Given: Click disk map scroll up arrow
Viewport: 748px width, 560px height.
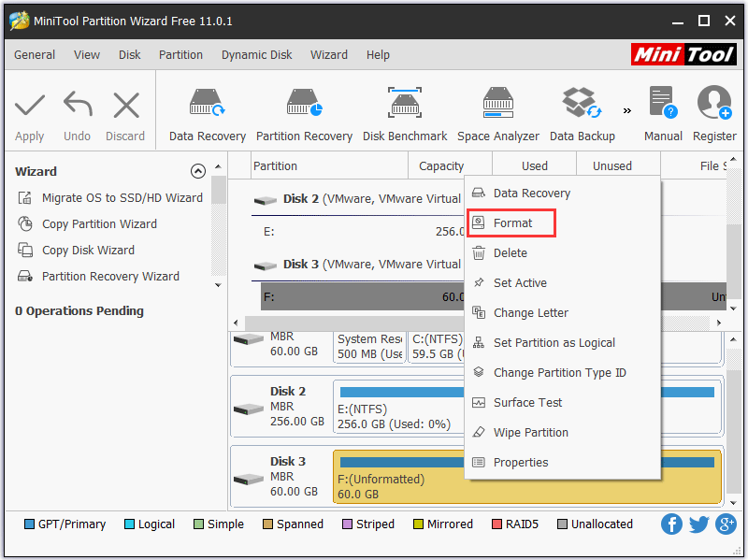Looking at the screenshot, I should [x=733, y=339].
